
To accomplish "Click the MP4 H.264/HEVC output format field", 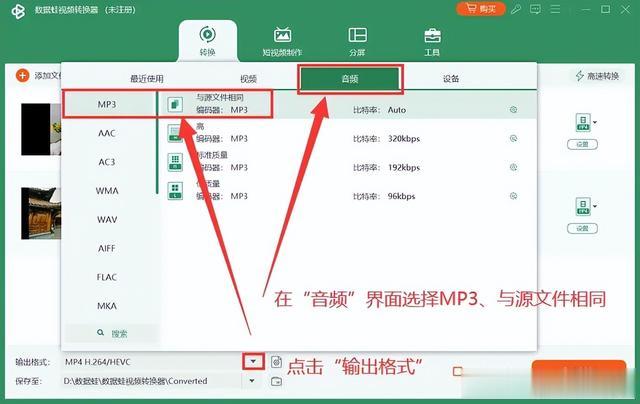I will 153,362.
